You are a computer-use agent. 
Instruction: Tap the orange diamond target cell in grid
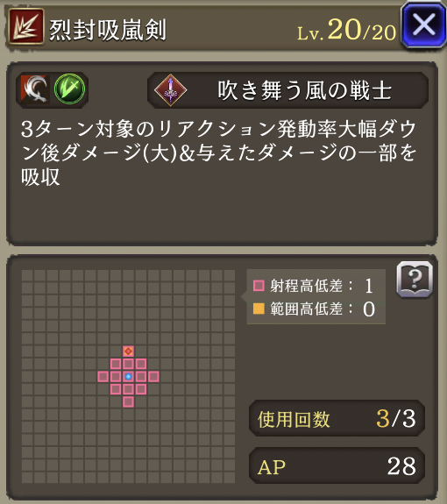128,351
